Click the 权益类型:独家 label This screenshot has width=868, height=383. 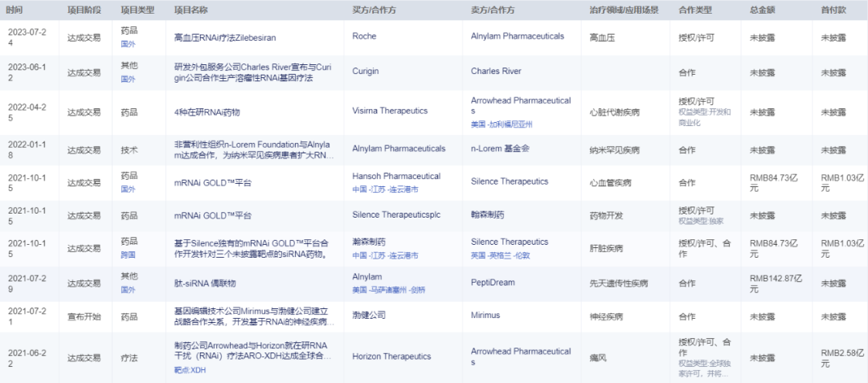pyautogui.click(x=702, y=221)
